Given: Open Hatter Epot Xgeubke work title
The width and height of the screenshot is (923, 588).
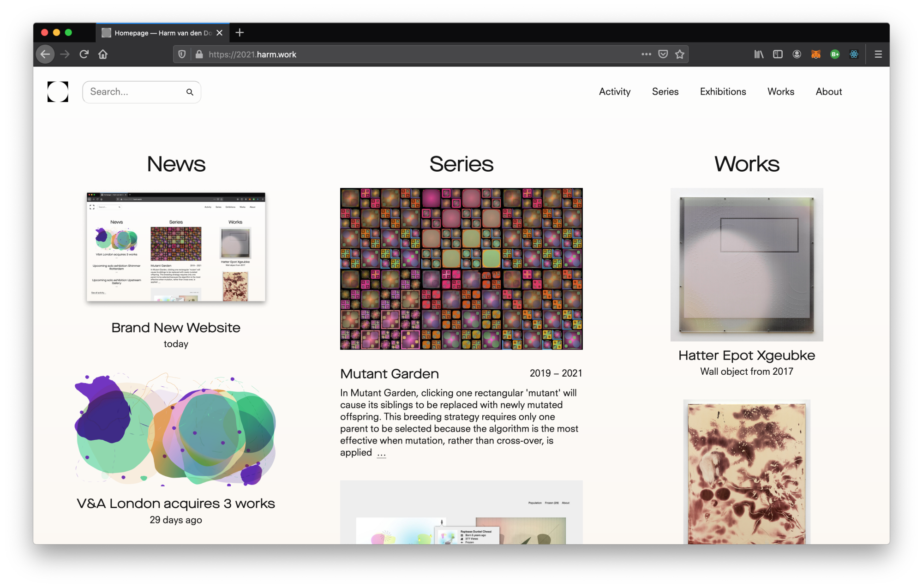Looking at the screenshot, I should (747, 355).
